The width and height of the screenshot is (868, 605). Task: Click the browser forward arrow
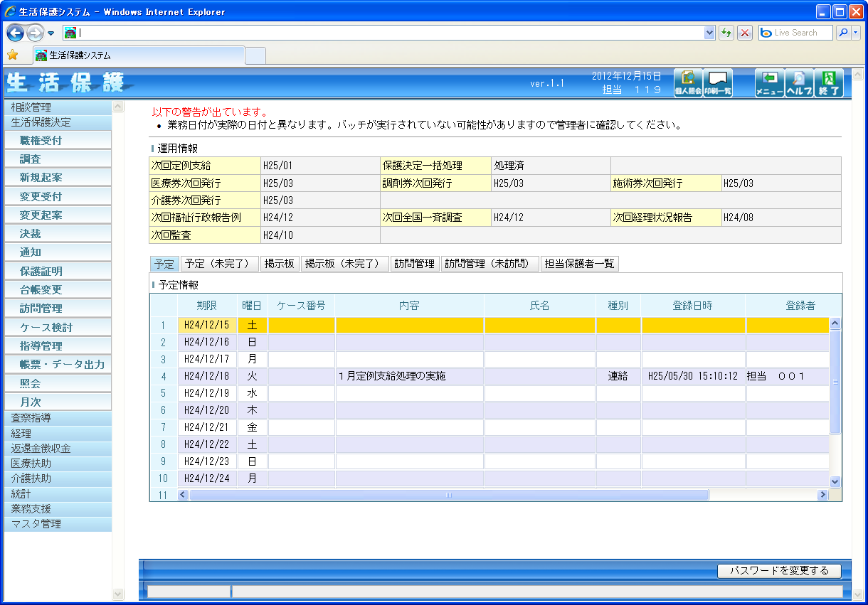tap(35, 33)
